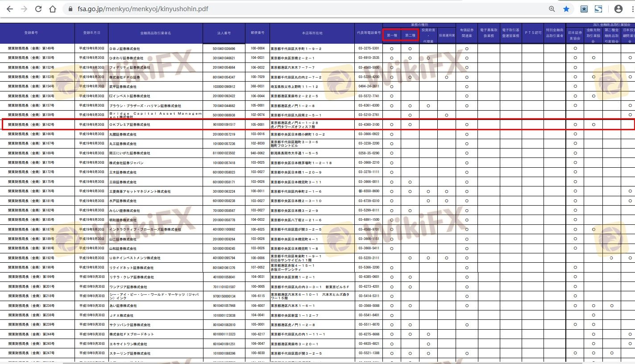Open the user profile avatar
635x364 pixels.
[x=618, y=9]
